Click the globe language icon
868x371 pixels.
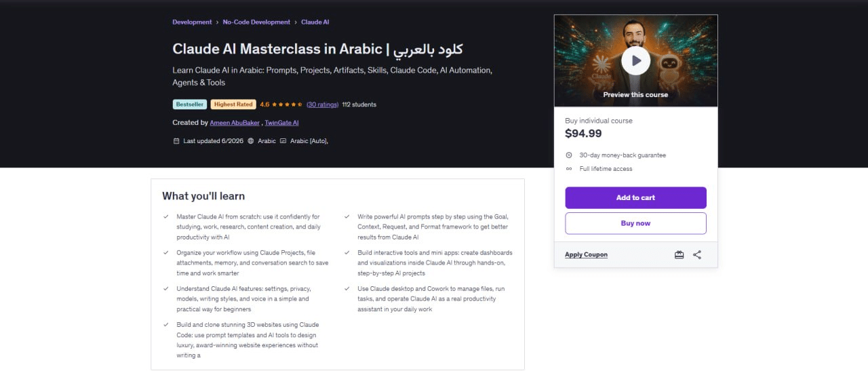[251, 141]
